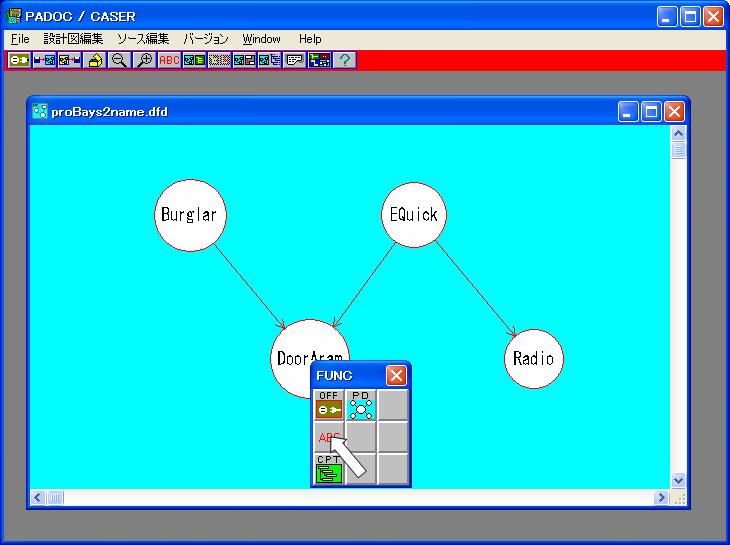
Task: Select the CPT tree icon in FUNC palette
Action: 329,469
